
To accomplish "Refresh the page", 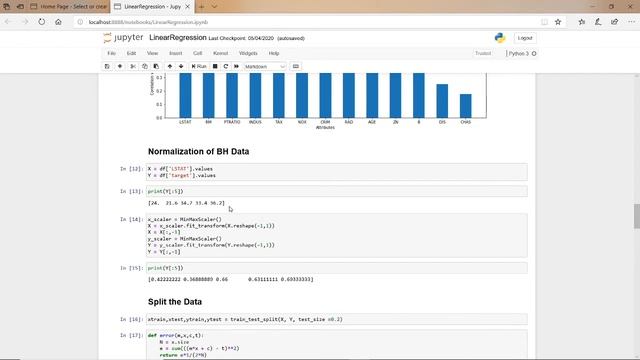I will [42, 22].
